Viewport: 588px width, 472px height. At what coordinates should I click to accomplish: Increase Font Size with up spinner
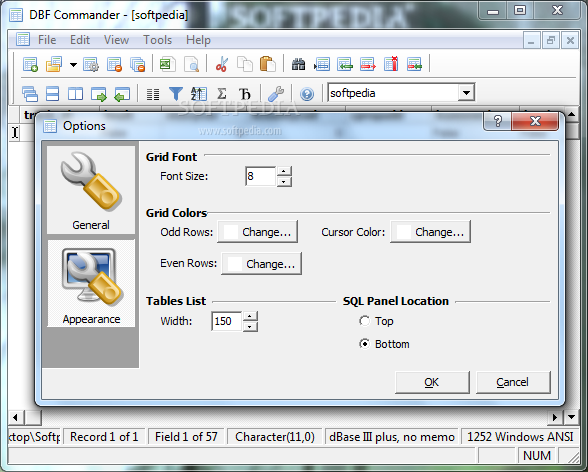[284, 171]
